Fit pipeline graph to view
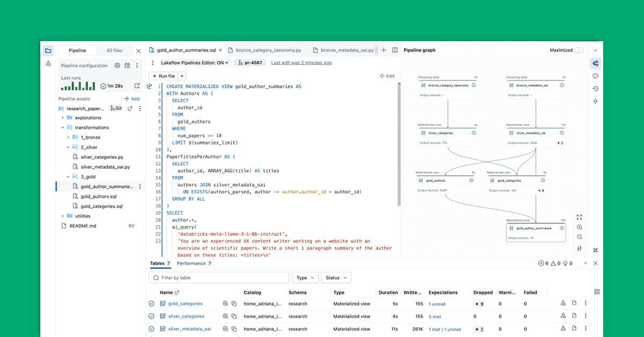This screenshot has height=337, width=644. [580, 217]
